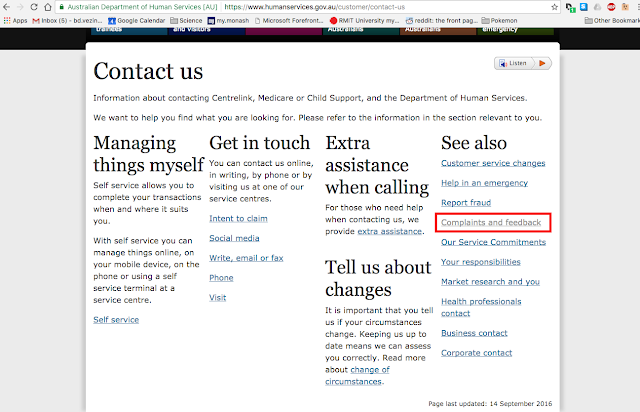Open the RMIT University bookmark
Screen dimensions: 640x412
tap(364, 20)
